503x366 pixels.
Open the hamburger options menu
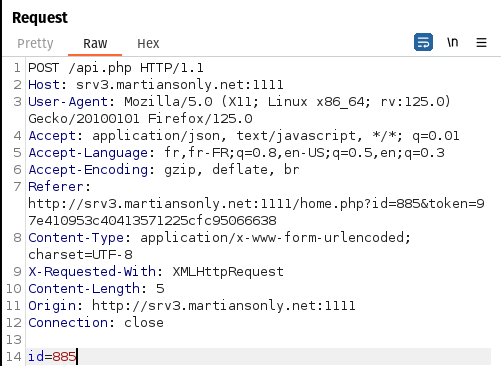click(481, 43)
